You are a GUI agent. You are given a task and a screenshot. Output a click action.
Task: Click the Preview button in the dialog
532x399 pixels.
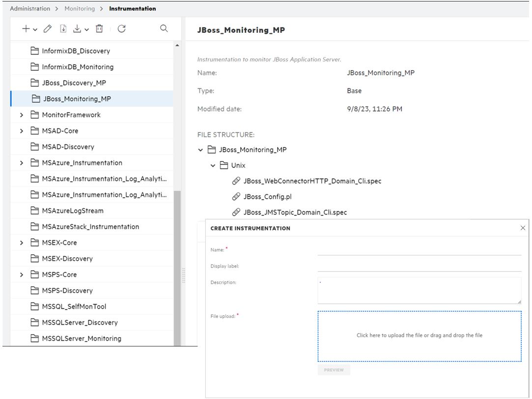pyautogui.click(x=334, y=370)
